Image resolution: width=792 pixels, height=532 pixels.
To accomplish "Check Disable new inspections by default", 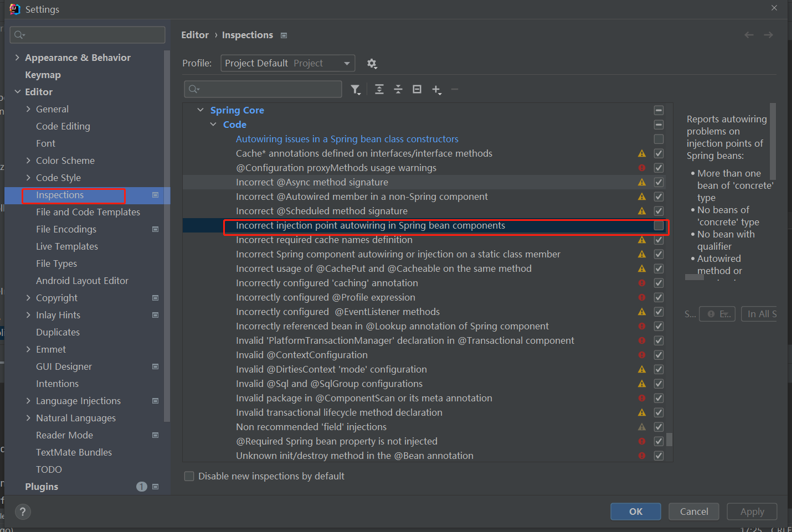I will [189, 476].
